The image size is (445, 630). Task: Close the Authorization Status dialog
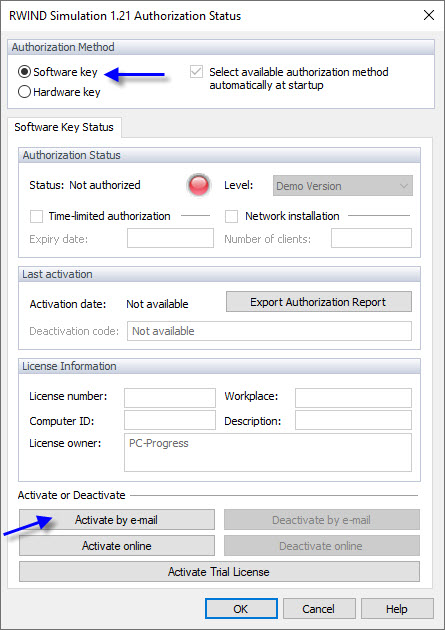[429, 16]
